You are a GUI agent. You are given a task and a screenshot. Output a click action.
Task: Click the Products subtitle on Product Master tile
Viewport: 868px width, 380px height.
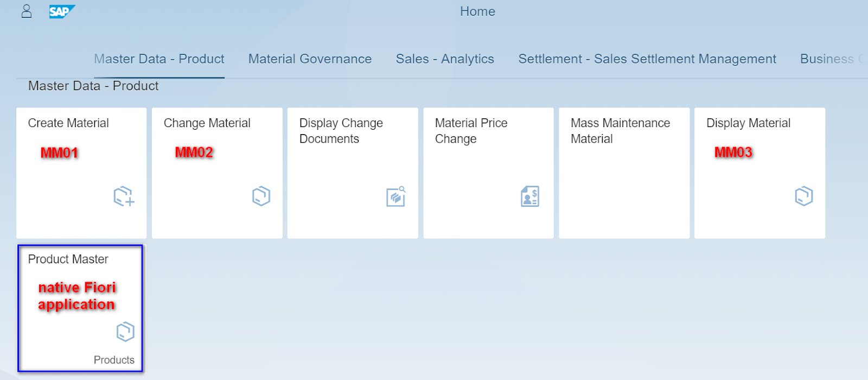pos(114,360)
